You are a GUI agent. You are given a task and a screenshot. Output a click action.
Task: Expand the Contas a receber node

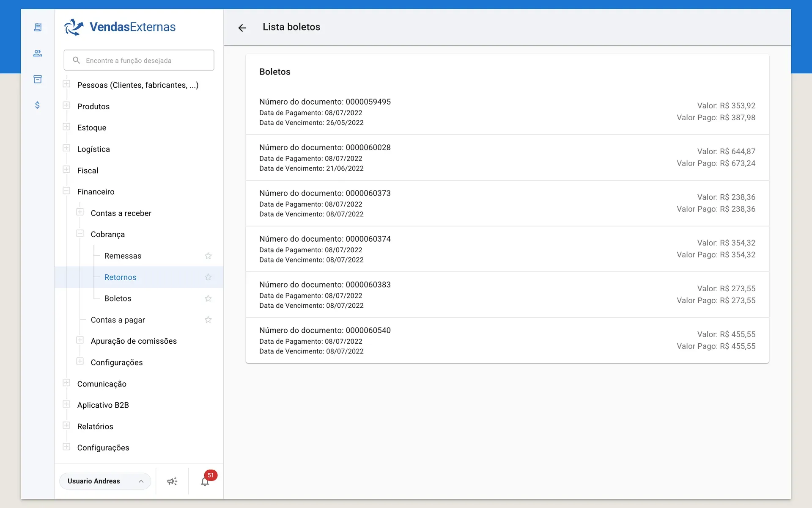click(x=80, y=212)
